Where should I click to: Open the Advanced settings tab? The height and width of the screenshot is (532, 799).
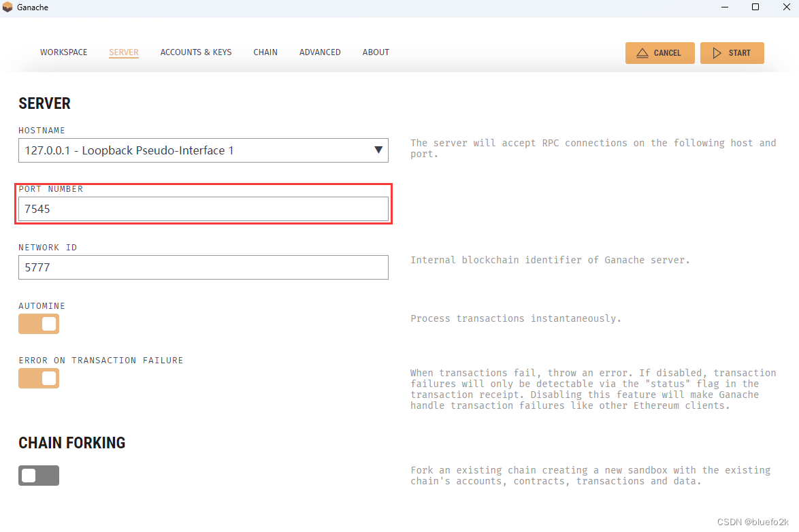(320, 52)
